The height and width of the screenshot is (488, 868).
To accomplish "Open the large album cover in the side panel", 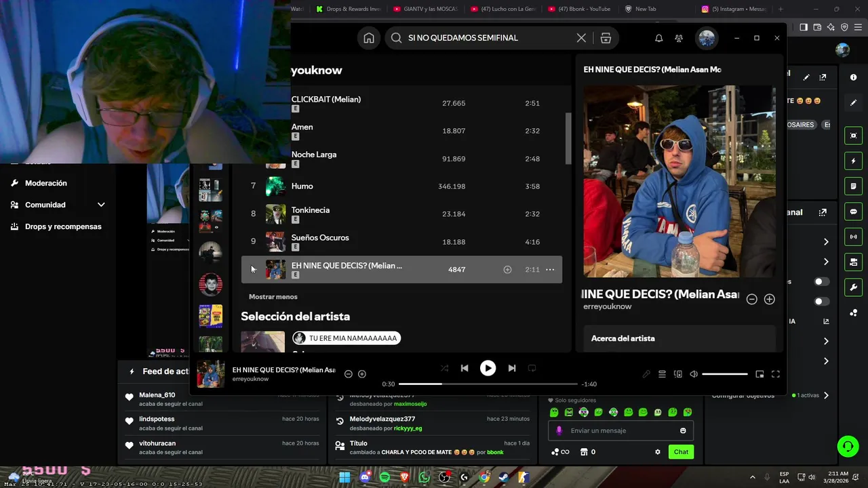I will coord(679,181).
